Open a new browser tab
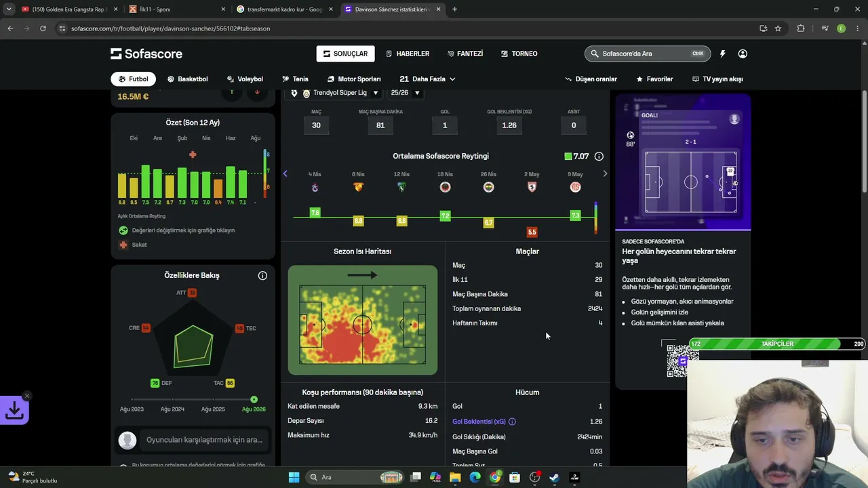This screenshot has height=488, width=868. pos(454,9)
